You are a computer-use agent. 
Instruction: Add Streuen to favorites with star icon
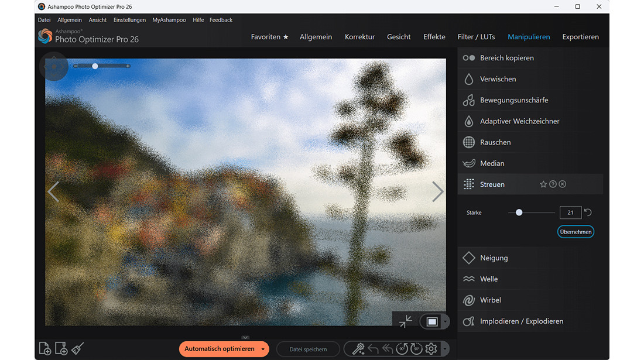pyautogui.click(x=543, y=184)
